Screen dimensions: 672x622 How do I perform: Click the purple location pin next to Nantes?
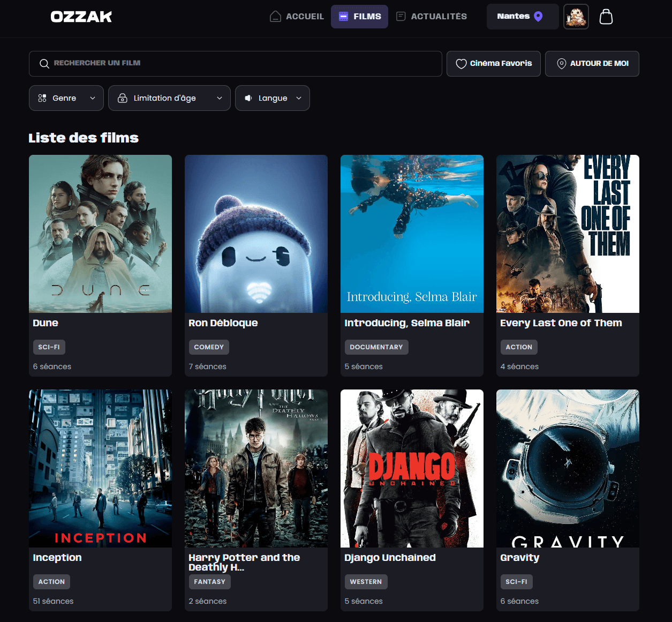point(539,17)
